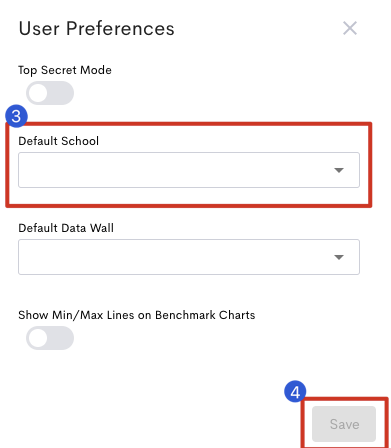Screen dimensions: 391x448
Task: Click the blue step 3 badge
Action: [x=16, y=116]
